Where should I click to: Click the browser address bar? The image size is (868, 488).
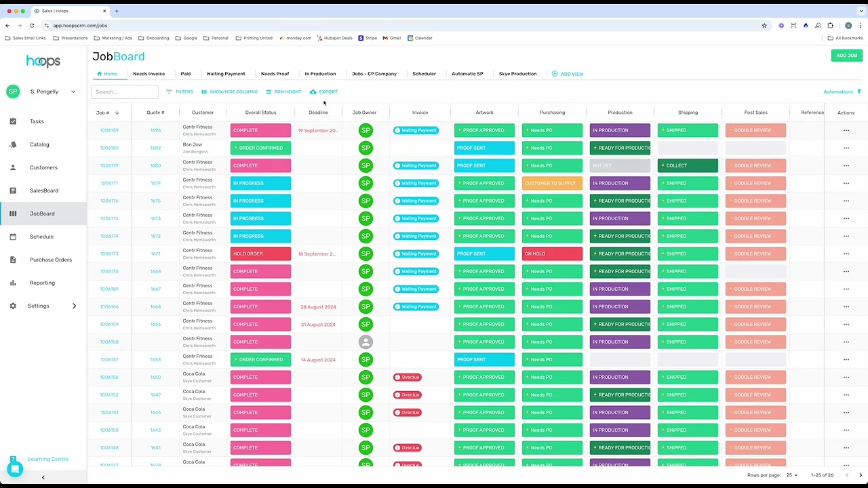coord(400,25)
